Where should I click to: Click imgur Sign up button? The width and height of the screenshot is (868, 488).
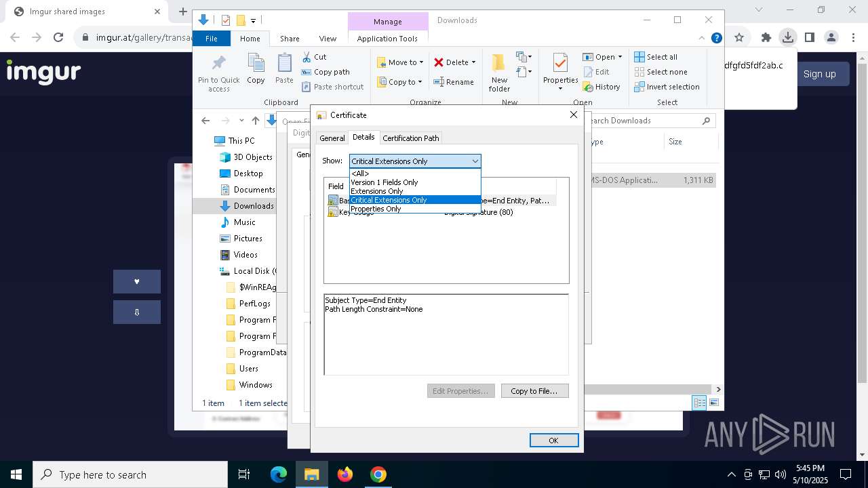coord(819,74)
